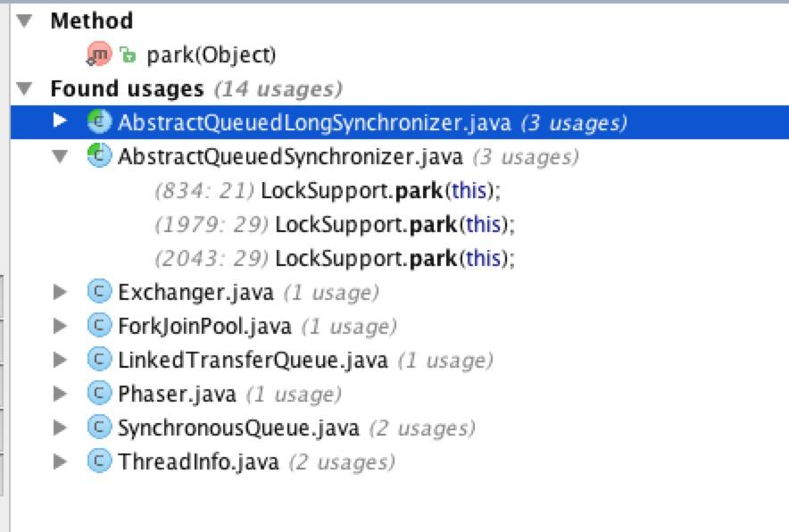The height and width of the screenshot is (532, 789).
Task: Go to usage at line 1979
Action: pyautogui.click(x=394, y=224)
